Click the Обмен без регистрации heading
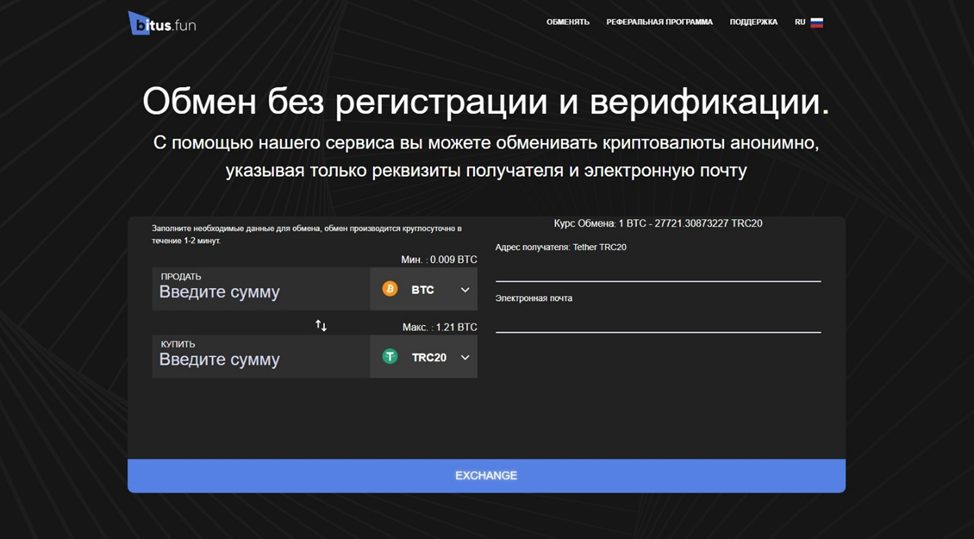Image resolution: width=974 pixels, height=539 pixels. coord(486,101)
